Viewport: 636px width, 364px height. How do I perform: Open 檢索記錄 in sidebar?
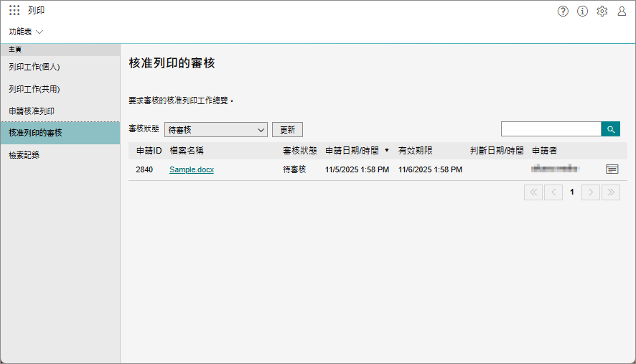(x=24, y=155)
